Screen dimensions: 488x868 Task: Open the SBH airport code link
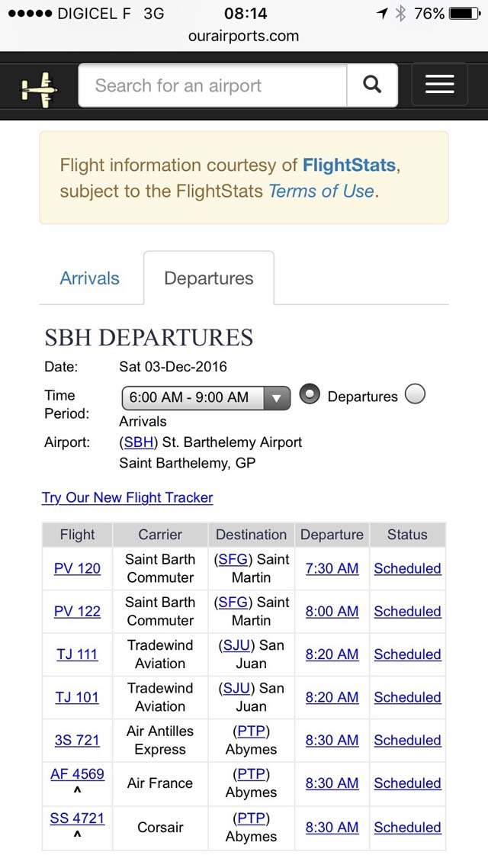[x=138, y=442]
